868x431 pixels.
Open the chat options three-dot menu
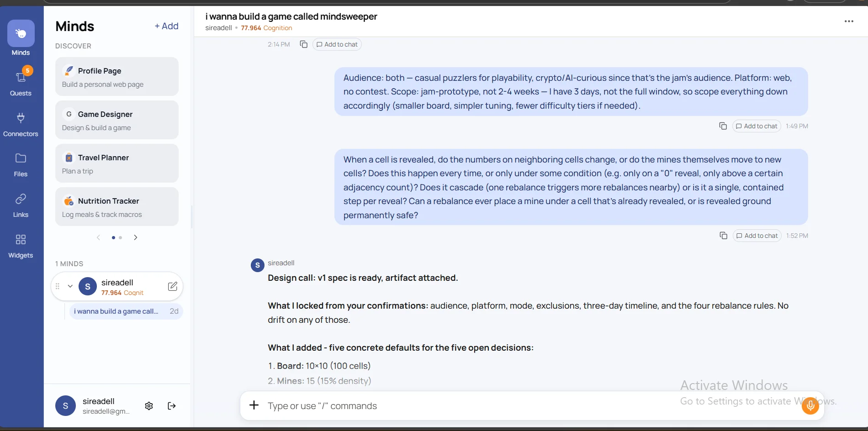point(849,21)
